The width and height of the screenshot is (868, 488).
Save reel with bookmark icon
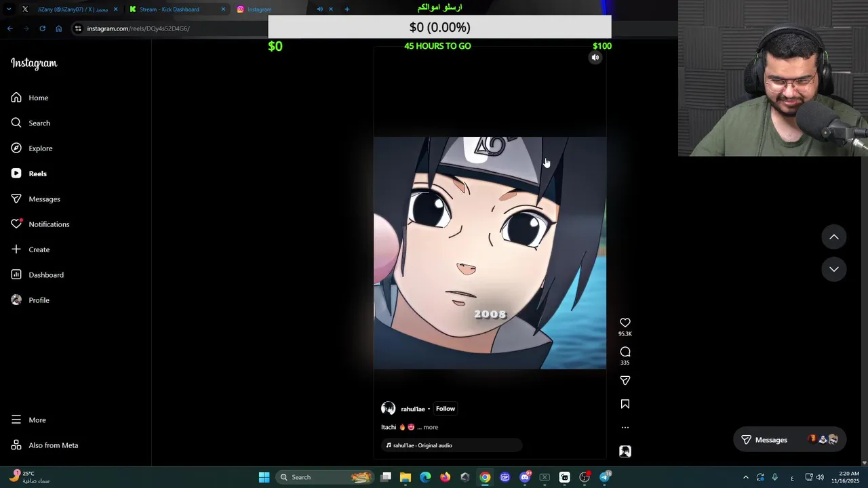pos(625,404)
